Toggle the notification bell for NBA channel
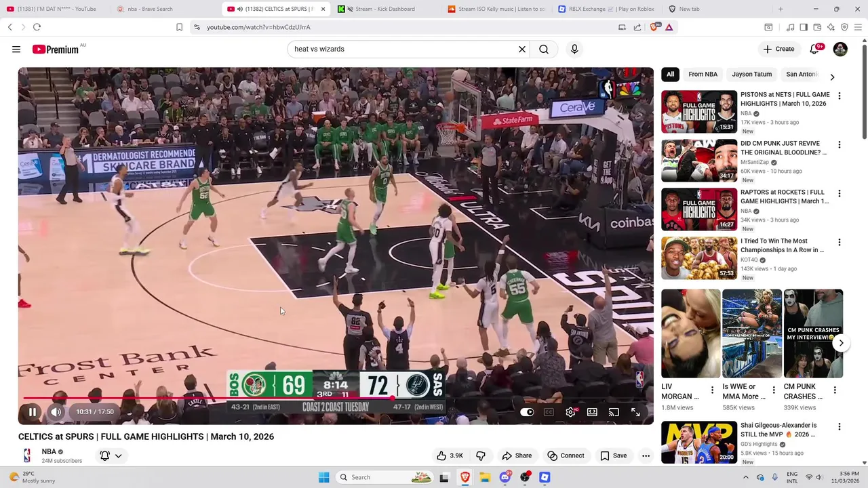868x488 pixels. click(x=111, y=455)
